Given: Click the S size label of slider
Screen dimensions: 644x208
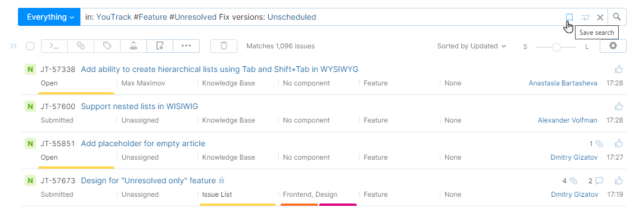Looking at the screenshot, I should (525, 47).
